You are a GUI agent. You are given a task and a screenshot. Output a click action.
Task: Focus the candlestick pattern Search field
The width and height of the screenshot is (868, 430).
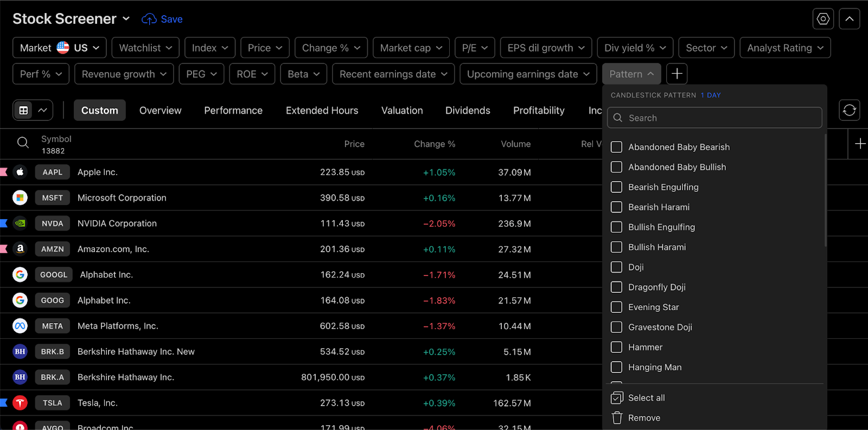pos(714,118)
